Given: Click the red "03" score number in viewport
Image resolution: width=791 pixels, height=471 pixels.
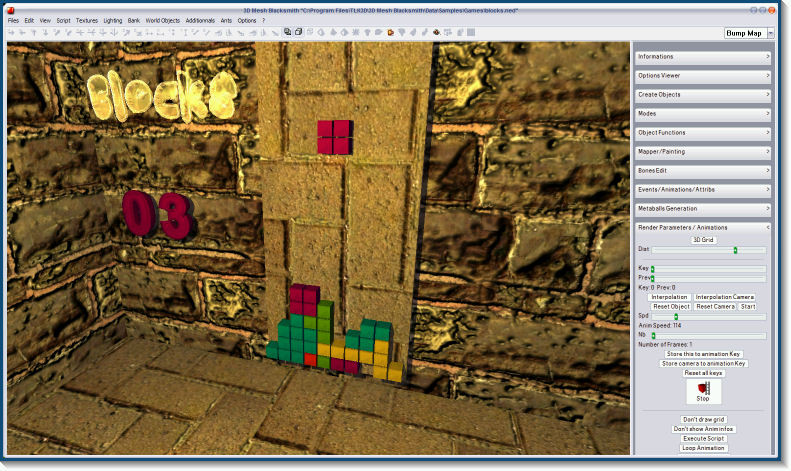Looking at the screenshot, I should point(158,215).
